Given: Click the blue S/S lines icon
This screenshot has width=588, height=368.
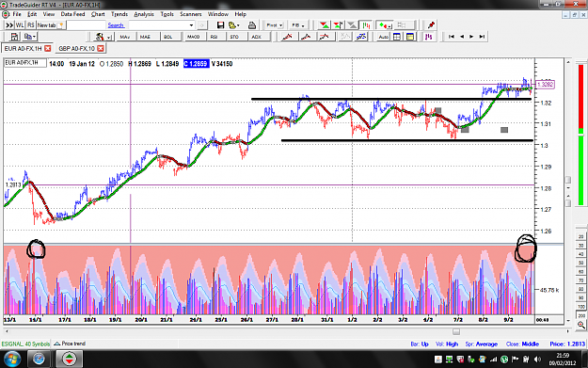Looking at the screenshot, I should 361,37.
